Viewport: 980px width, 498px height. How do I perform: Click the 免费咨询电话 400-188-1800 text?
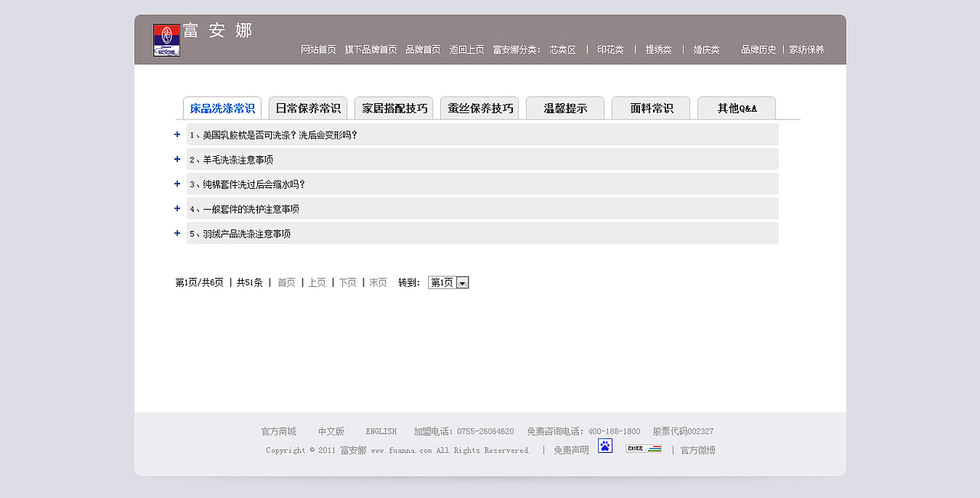(583, 431)
